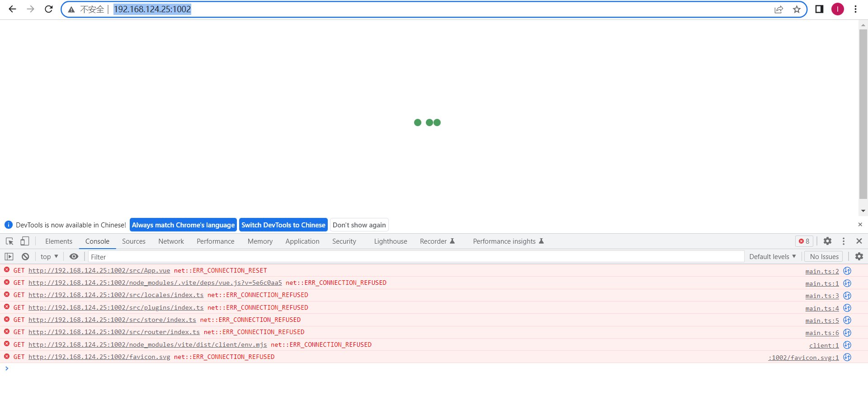Screen dimensions: 868x415
Task: Open the Application panel
Action: click(x=302, y=241)
